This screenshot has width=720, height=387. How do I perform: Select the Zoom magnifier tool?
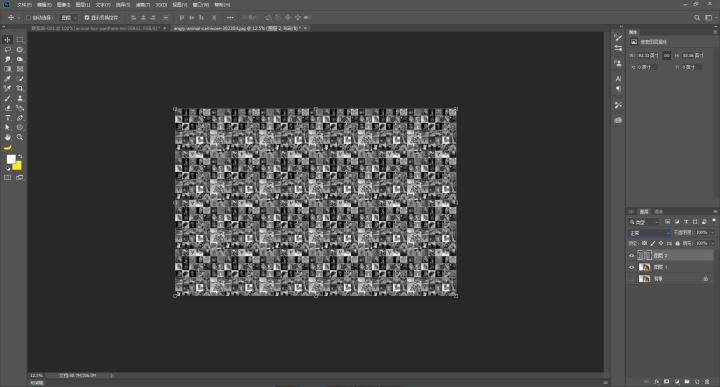[20, 137]
